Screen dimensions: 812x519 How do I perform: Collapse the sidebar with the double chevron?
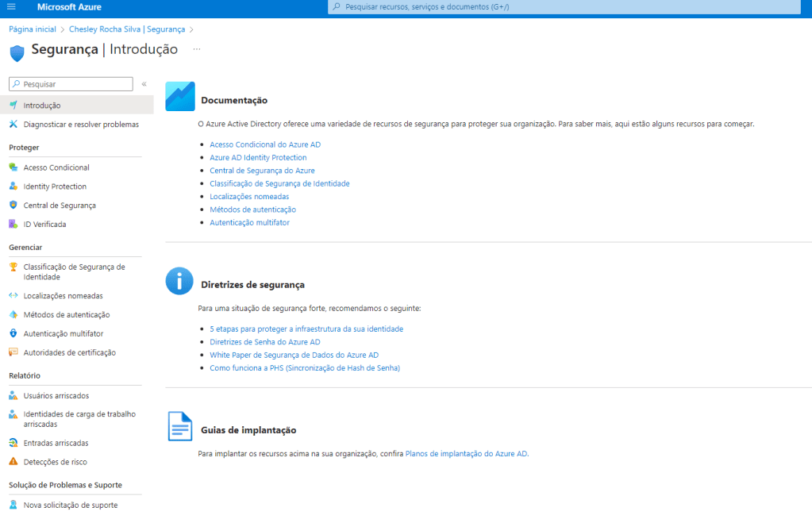[144, 84]
